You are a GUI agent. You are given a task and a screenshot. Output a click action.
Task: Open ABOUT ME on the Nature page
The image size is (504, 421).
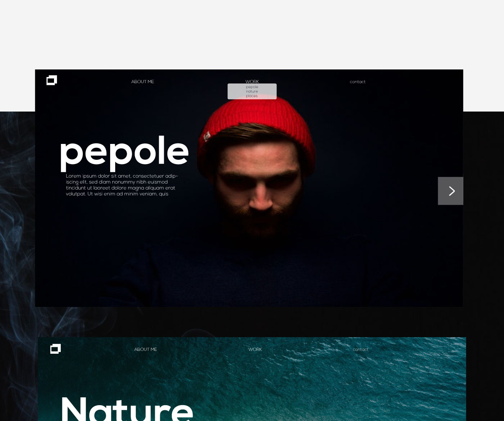(145, 349)
